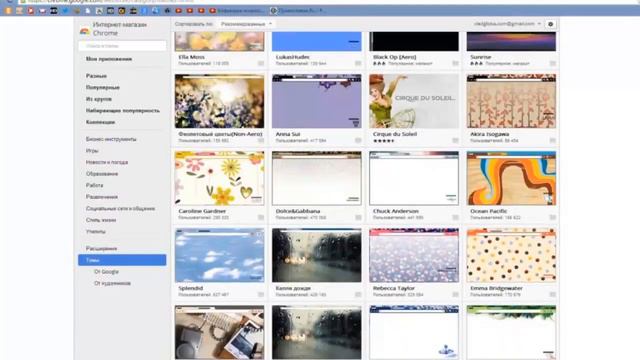The image size is (640, 360).
Task: Click the small gray icon on Dolce&Gabbana card
Action: pyautogui.click(x=358, y=218)
